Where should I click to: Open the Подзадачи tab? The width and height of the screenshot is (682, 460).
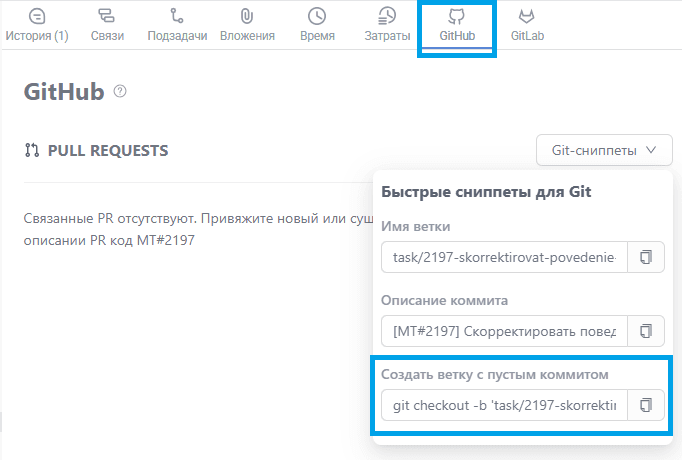tap(177, 25)
